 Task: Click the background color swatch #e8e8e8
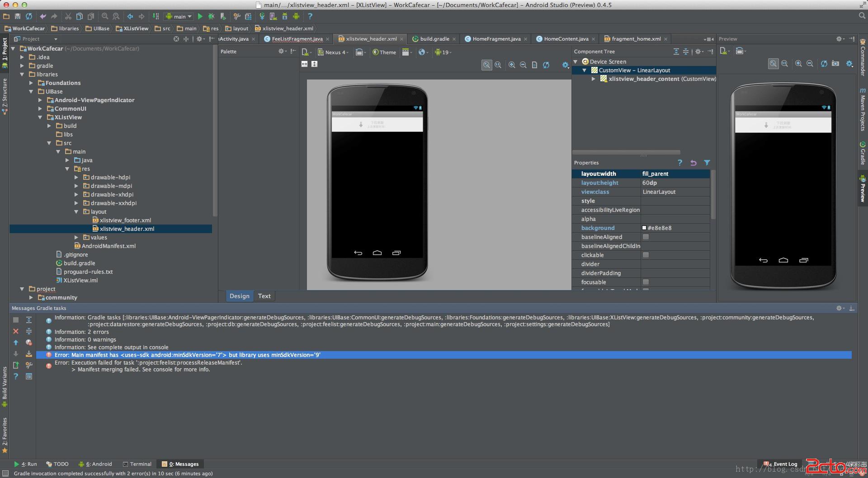point(644,228)
